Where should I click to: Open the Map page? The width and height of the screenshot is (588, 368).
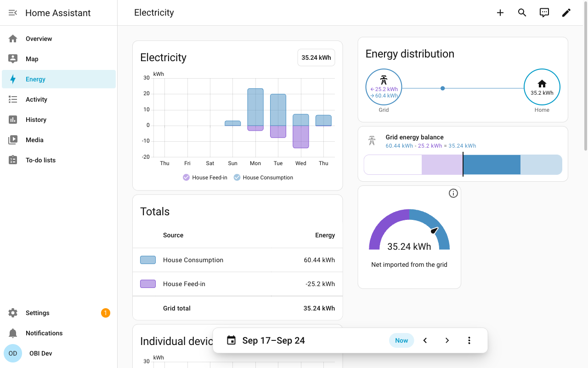click(59, 59)
